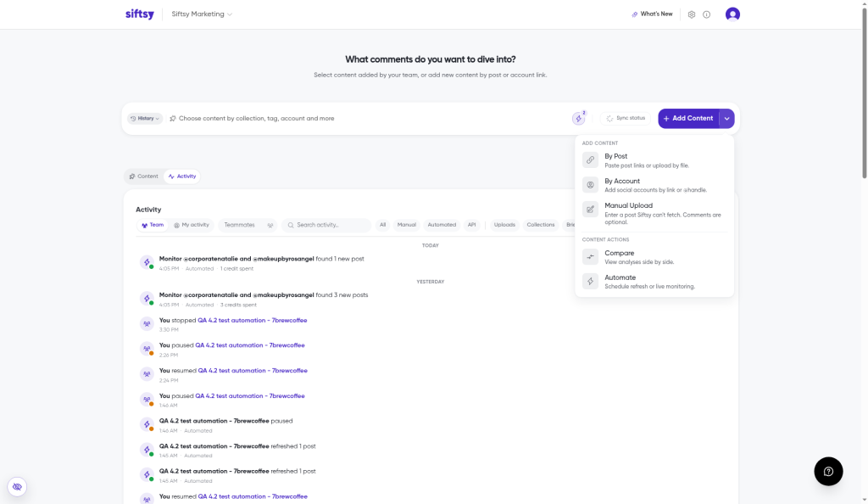
Task: Select Compare from Content Actions
Action: [x=654, y=257]
